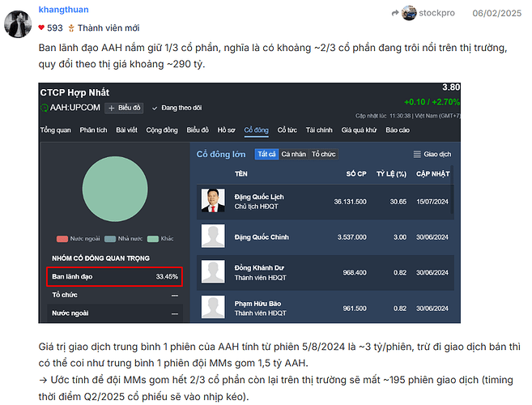Viewport: 532px width, 405px height.
Task: Click the plus icon in the Biểu đồ button
Action: (111, 108)
